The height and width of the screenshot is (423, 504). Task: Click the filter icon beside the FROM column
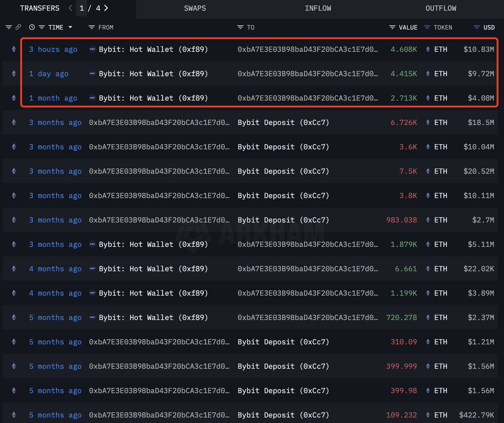pos(92,27)
